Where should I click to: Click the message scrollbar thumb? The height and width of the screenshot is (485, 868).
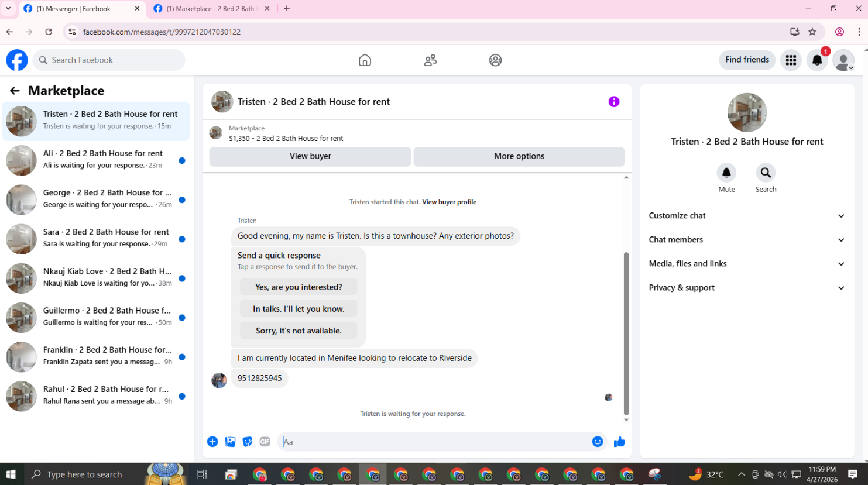(626, 333)
